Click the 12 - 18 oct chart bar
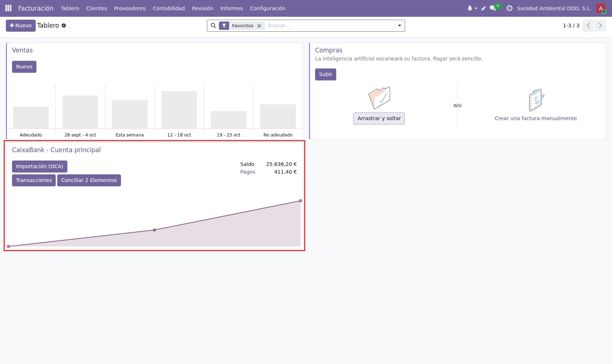This screenshot has width=612, height=364. point(179,110)
